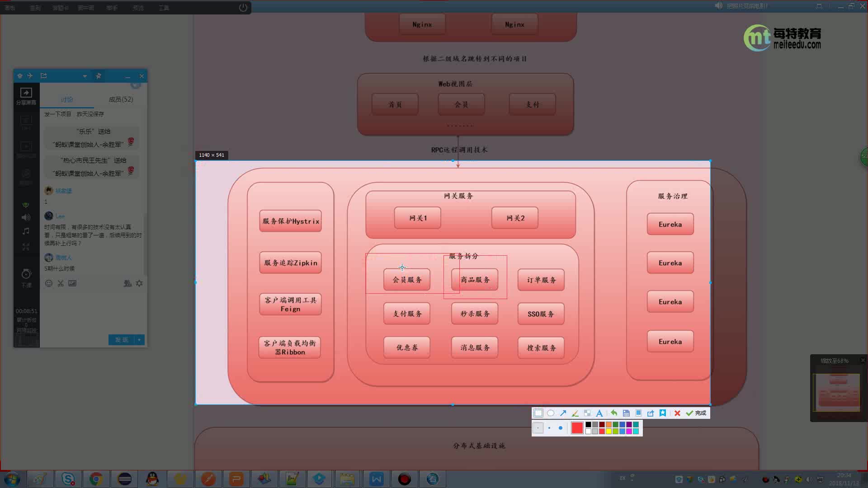Undo the last annotation
Screen dimensions: 868x488
614,413
